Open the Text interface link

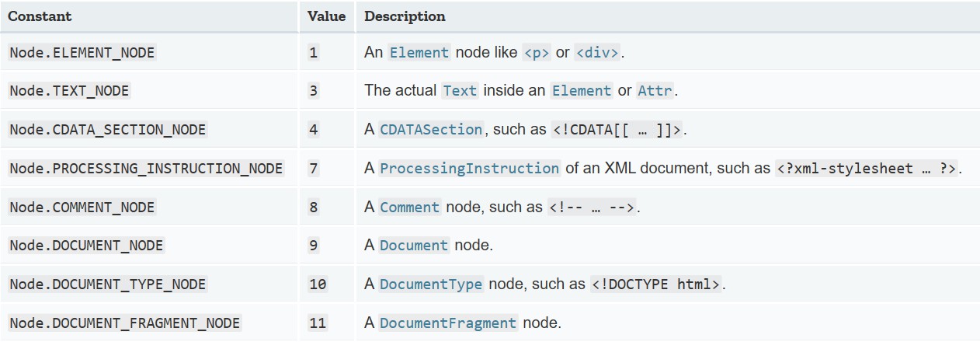click(x=460, y=91)
